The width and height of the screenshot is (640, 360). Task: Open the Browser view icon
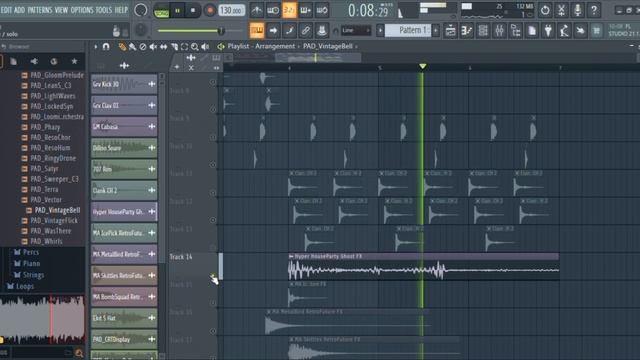tap(516, 31)
